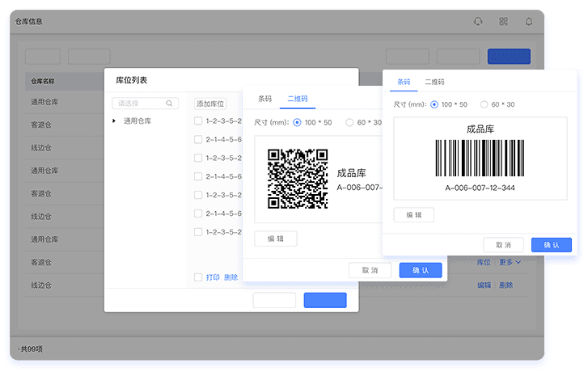Viewport: 588px width, 372px height.
Task: Click the 打印 link in 库位列表
Action: pyautogui.click(x=213, y=277)
